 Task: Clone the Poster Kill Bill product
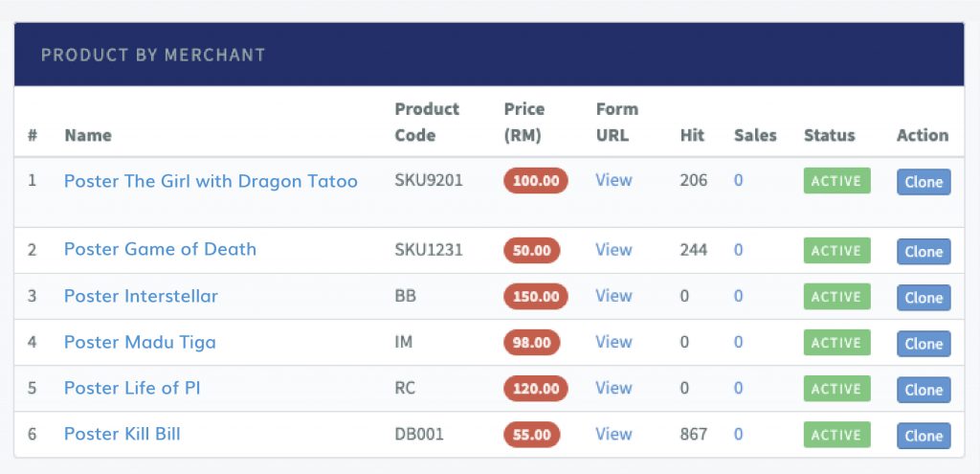(x=924, y=436)
